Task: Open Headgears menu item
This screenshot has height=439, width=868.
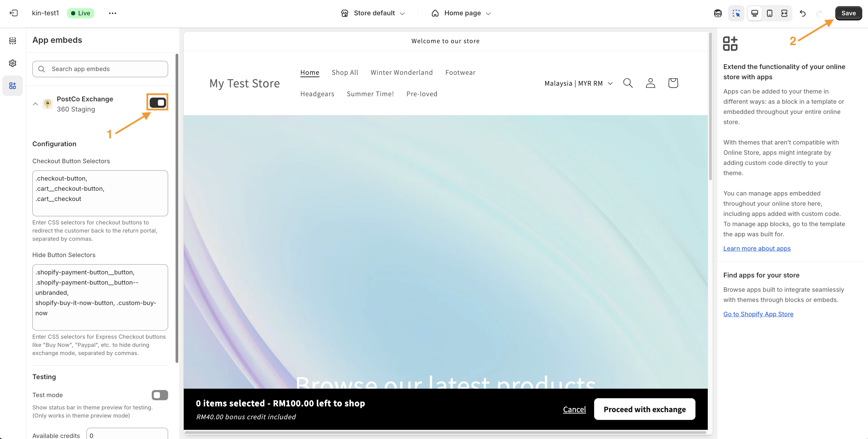Action: (317, 94)
